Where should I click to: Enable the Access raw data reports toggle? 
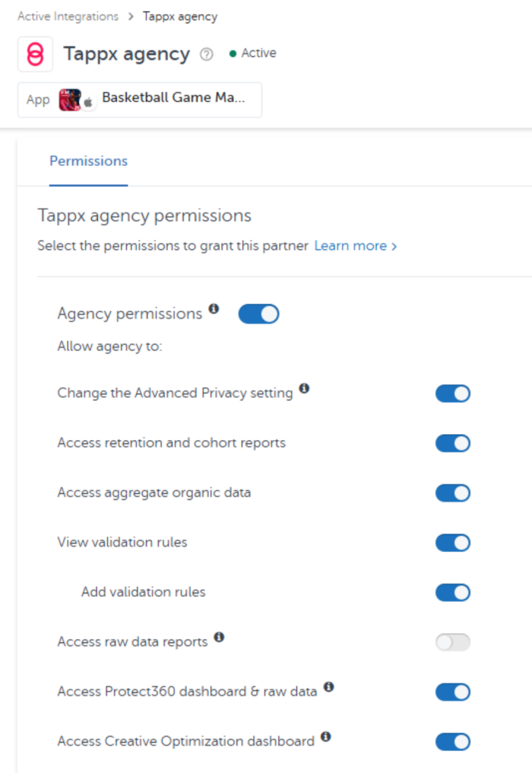point(453,642)
